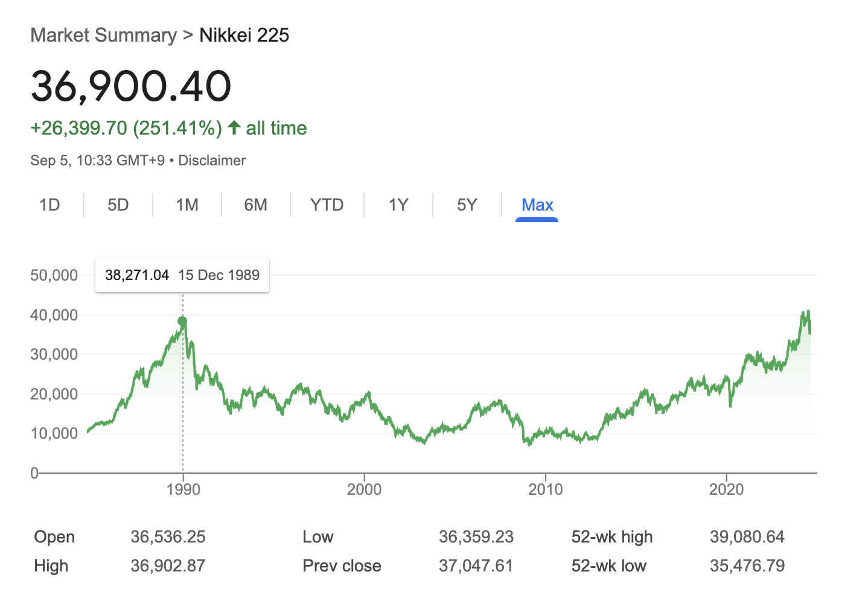View the 5Y chart range

(x=467, y=205)
